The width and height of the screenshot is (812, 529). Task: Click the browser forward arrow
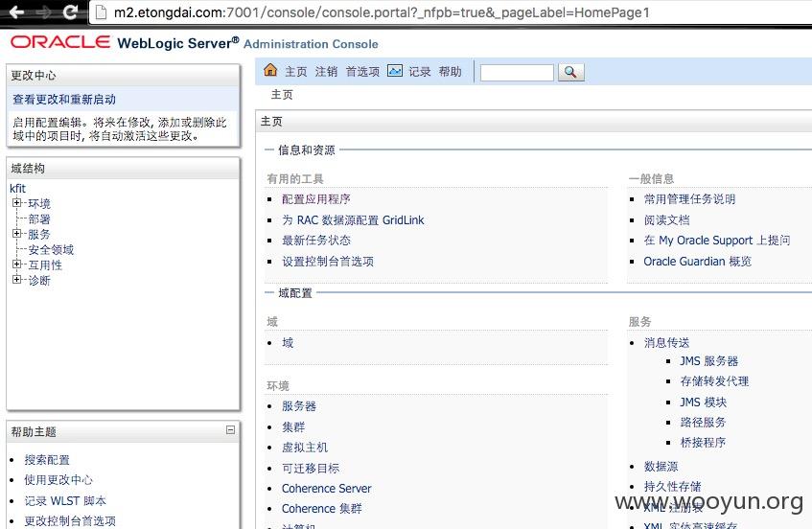[x=43, y=11]
